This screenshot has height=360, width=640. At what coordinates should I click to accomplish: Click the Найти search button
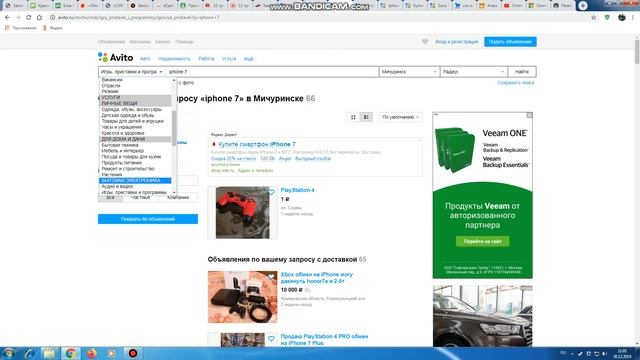click(522, 72)
